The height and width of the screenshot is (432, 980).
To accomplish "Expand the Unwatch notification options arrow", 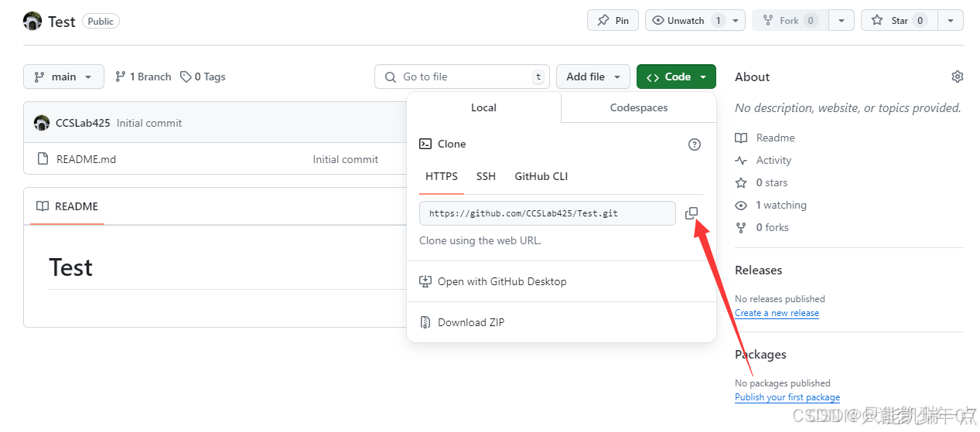I will [x=736, y=21].
